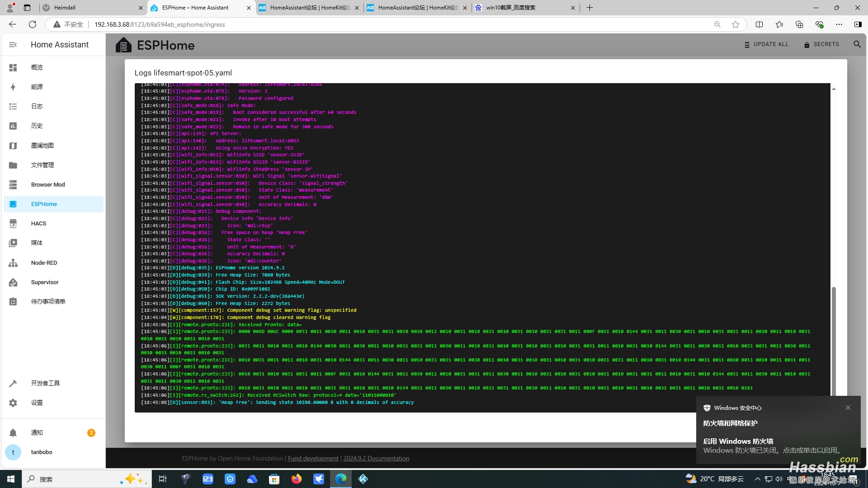
Task: Open the 设置 settings gear
Action: point(13,403)
